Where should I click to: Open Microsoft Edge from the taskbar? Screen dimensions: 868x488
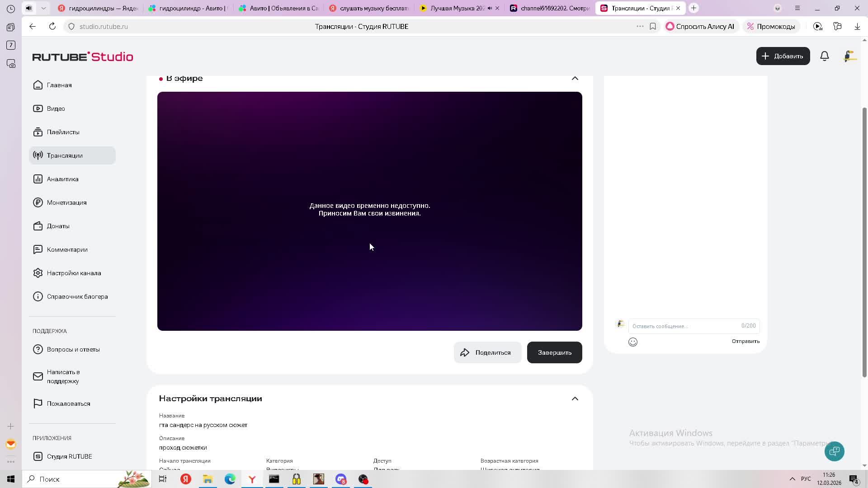pyautogui.click(x=230, y=479)
